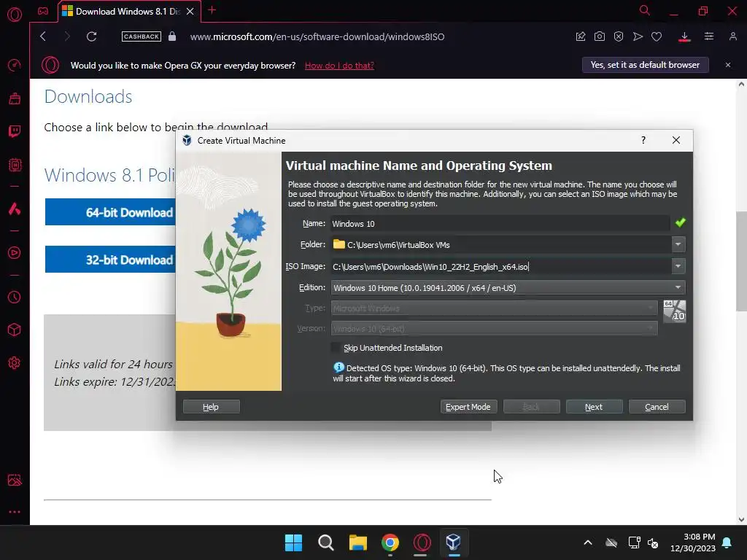Click the Windows 10 OS type icon
This screenshot has height=560, width=747.
(x=675, y=311)
